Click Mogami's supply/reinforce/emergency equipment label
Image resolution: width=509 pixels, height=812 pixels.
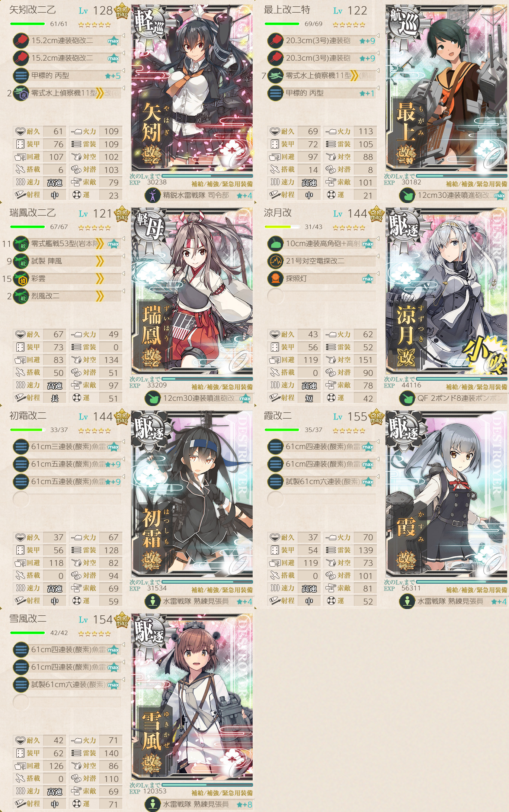pos(477,184)
